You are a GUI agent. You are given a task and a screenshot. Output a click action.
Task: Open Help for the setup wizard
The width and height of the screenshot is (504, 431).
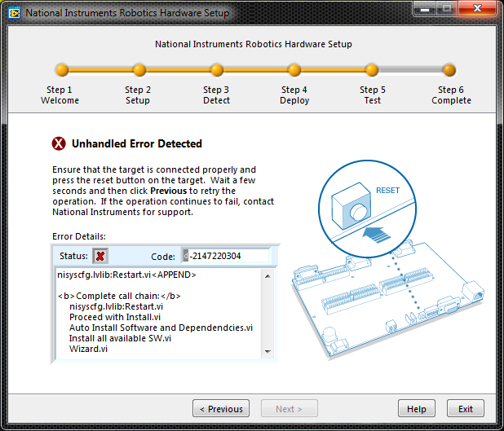point(417,408)
